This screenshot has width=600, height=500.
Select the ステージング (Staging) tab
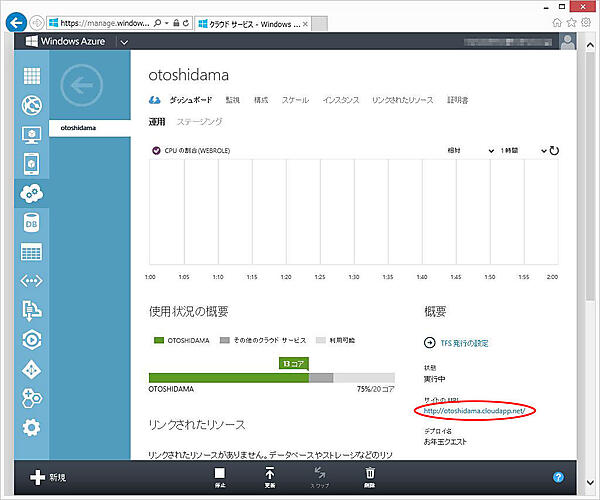(x=200, y=122)
